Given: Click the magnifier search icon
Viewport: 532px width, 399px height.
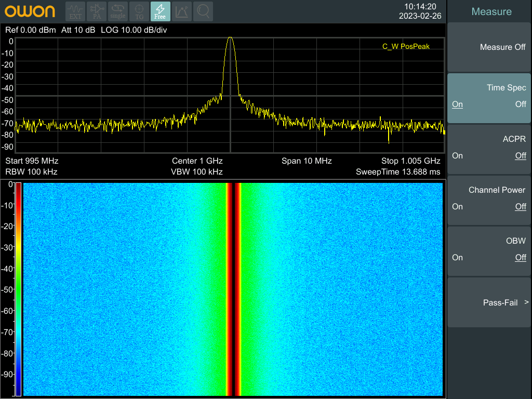Looking at the screenshot, I should [x=203, y=11].
